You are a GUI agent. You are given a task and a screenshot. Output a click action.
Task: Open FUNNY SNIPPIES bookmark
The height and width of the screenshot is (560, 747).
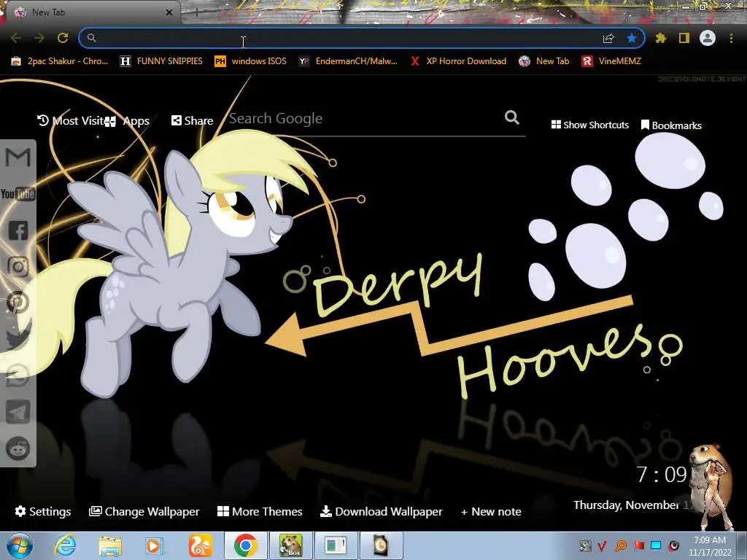pyautogui.click(x=161, y=61)
